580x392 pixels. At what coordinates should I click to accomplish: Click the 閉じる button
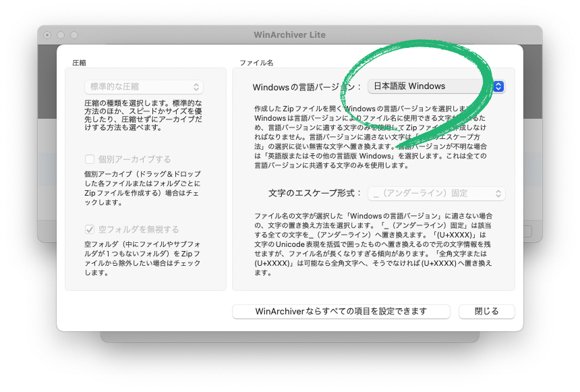tap(487, 311)
